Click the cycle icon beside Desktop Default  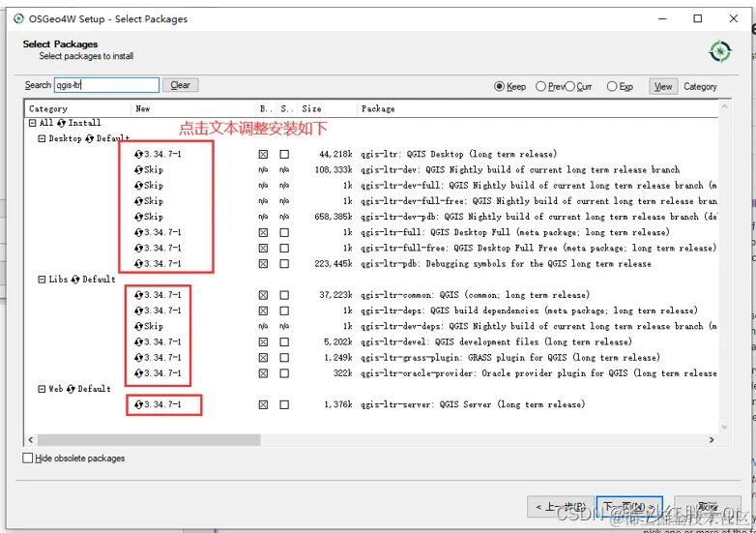[x=89, y=139]
